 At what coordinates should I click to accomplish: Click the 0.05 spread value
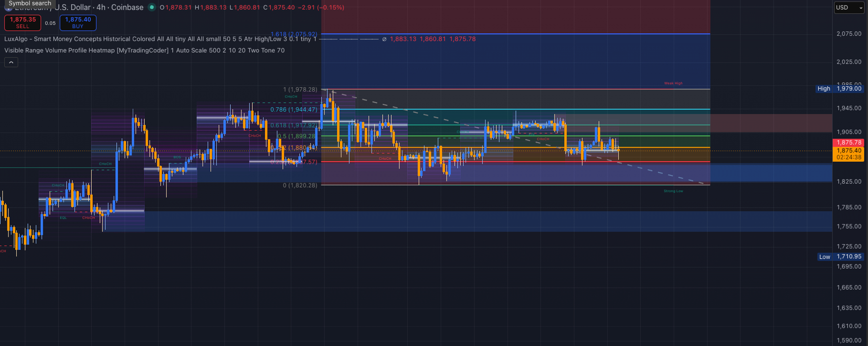coord(50,23)
